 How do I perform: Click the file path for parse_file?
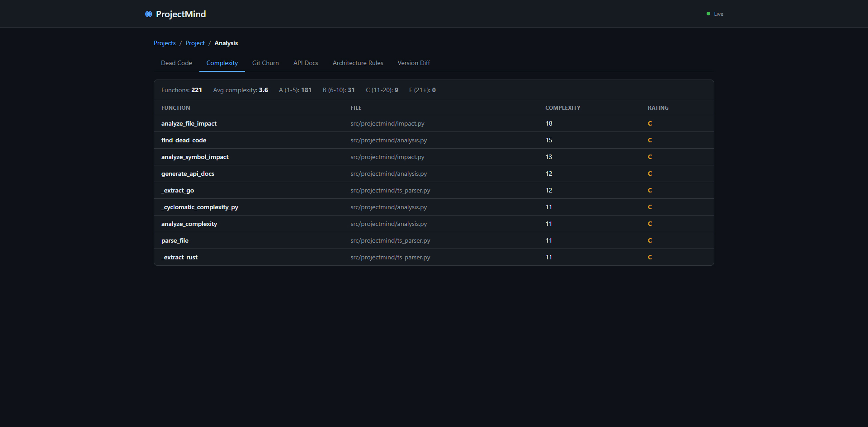click(x=390, y=241)
